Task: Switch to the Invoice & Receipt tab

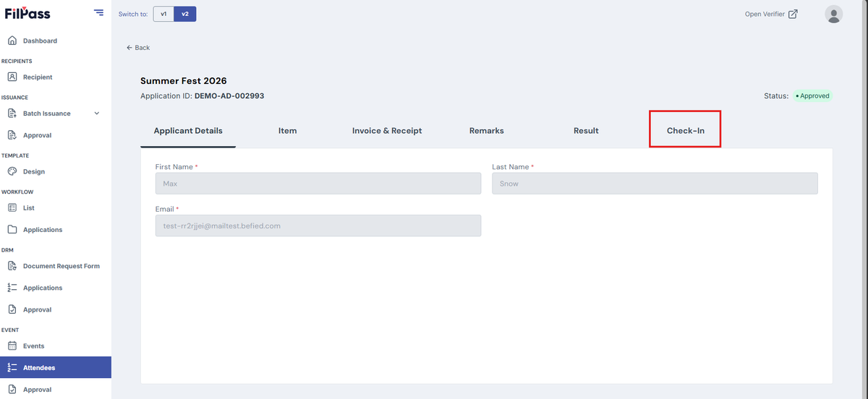Action: pos(387,131)
